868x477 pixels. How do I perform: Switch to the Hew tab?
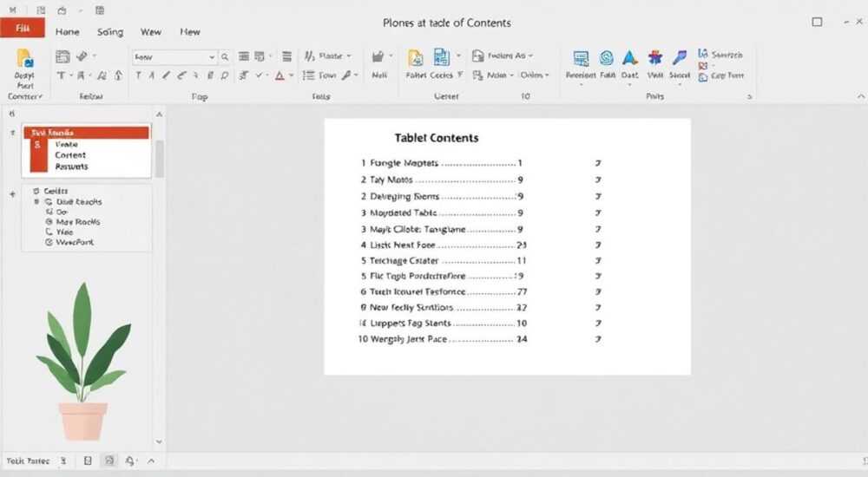[190, 32]
